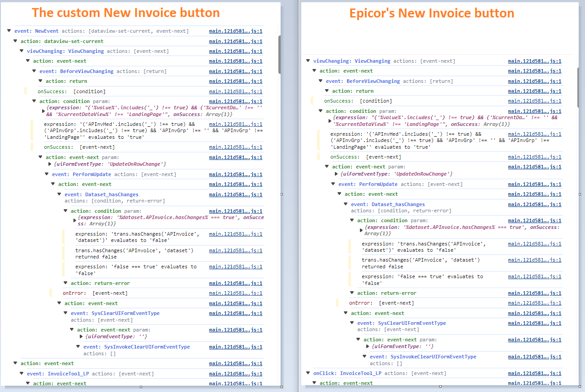
Task: Collapse 'event: BeforeViewChanging' in Epicor's button panel
Action: tap(321, 81)
